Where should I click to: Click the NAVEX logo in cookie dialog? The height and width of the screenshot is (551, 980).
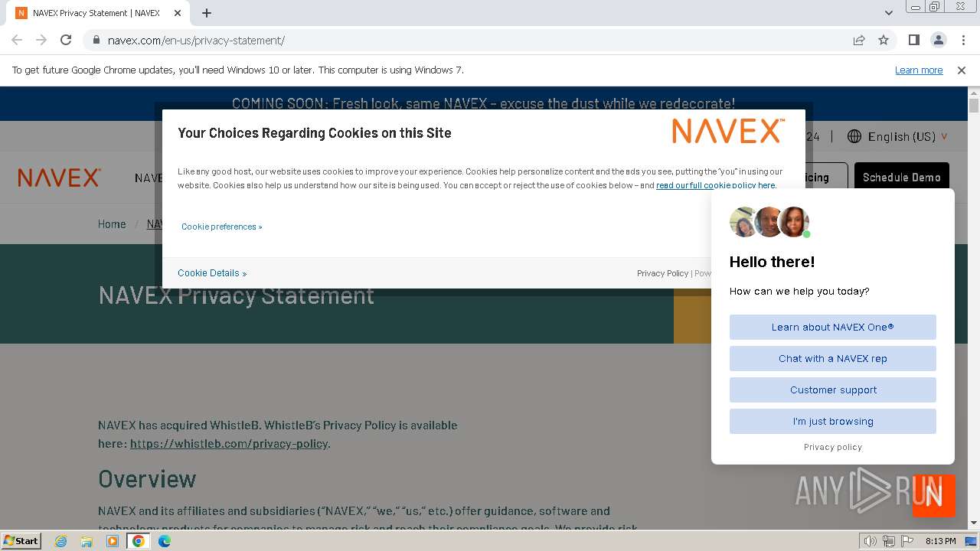[728, 131]
